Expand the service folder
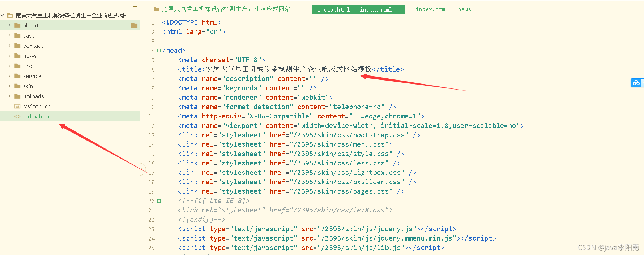Image resolution: width=644 pixels, height=255 pixels. point(9,76)
